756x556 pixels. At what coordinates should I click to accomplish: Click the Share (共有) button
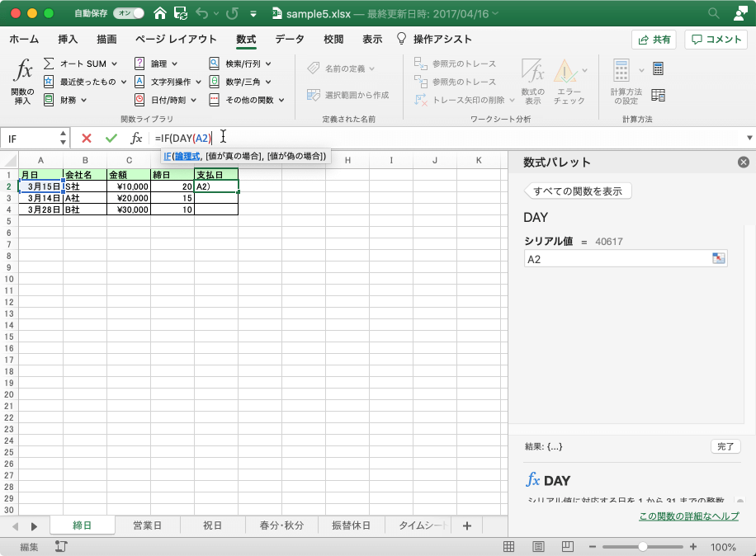coord(654,40)
